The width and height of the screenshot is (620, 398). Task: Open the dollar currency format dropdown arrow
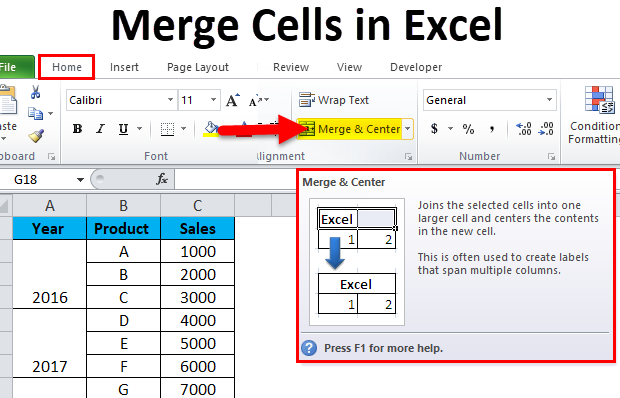(450, 129)
